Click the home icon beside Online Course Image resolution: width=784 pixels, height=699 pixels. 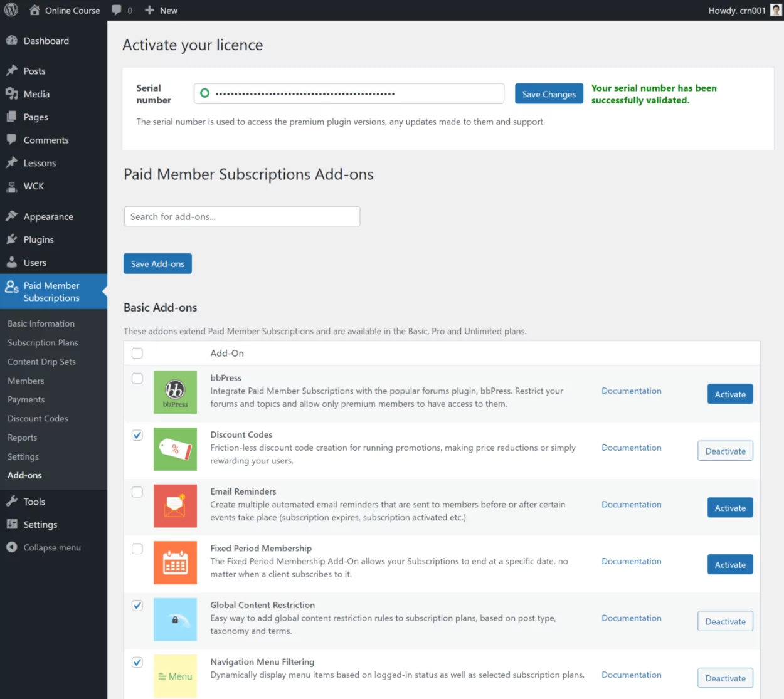click(x=34, y=10)
